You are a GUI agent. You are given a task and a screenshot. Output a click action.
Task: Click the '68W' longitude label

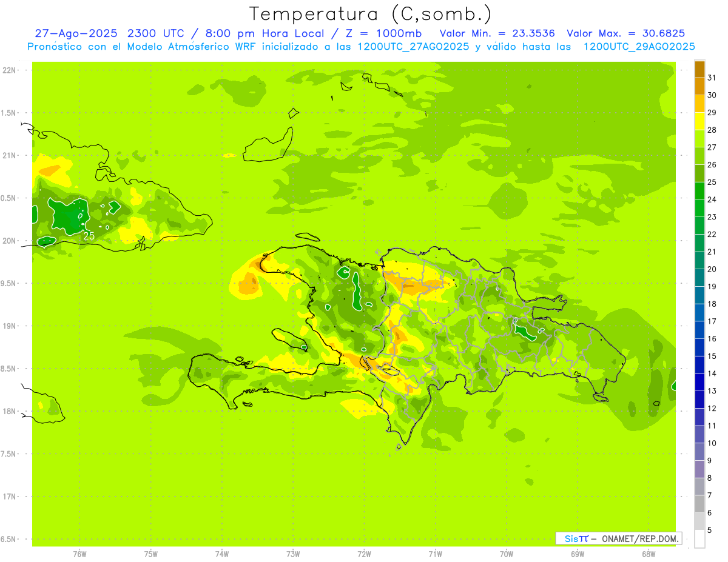649,553
